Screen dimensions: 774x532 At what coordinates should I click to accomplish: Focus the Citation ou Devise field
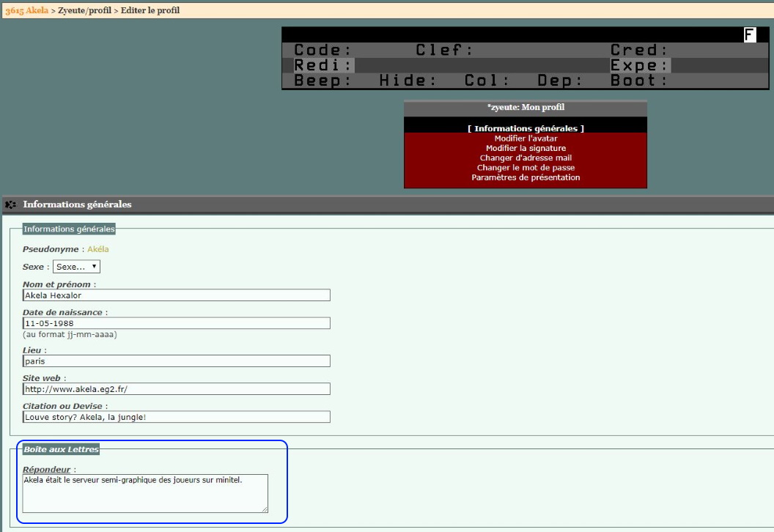(x=176, y=417)
